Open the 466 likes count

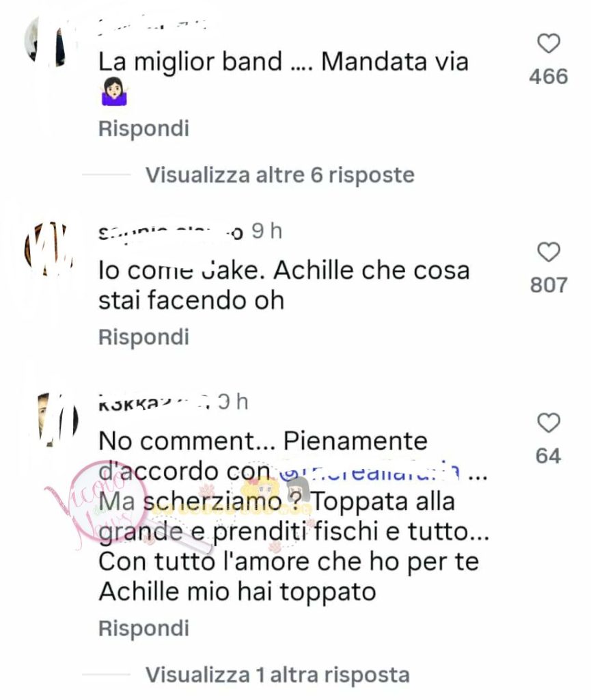click(548, 77)
